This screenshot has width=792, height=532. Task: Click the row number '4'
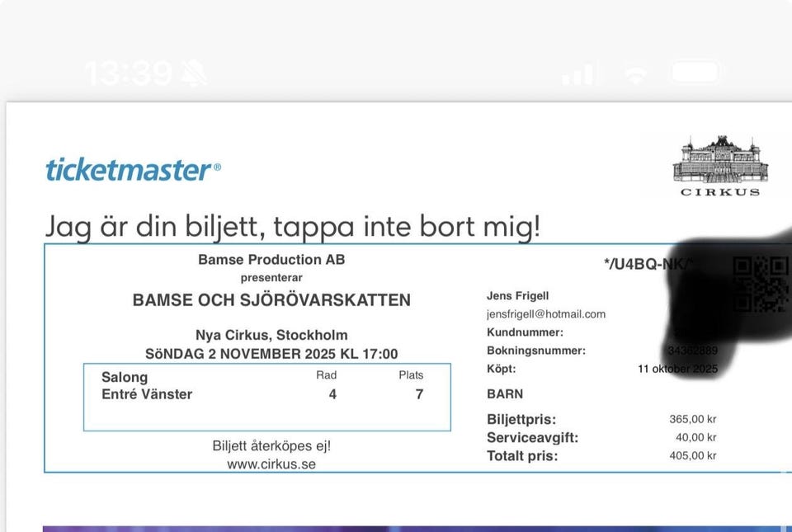pyautogui.click(x=332, y=394)
